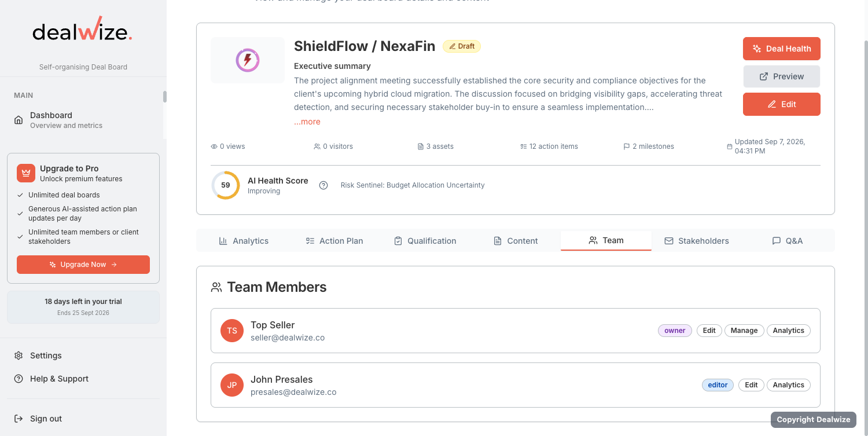Viewport: 868px width, 436px height.
Task: Switch to the Q&A tab
Action: [x=788, y=241]
